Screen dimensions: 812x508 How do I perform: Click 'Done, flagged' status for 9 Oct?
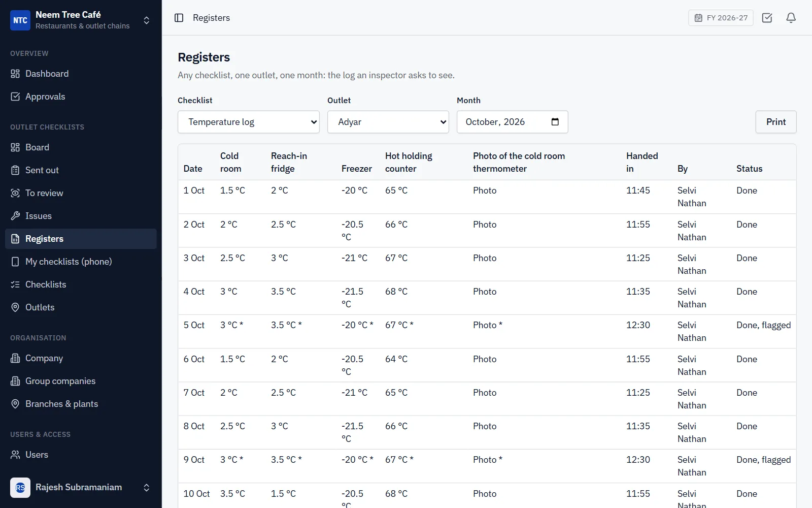(764, 460)
